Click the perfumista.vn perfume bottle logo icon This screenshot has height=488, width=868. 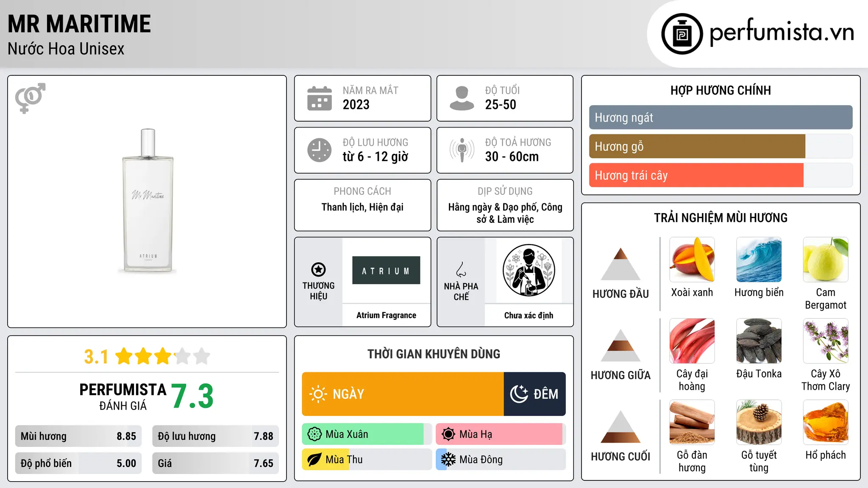[x=682, y=34]
